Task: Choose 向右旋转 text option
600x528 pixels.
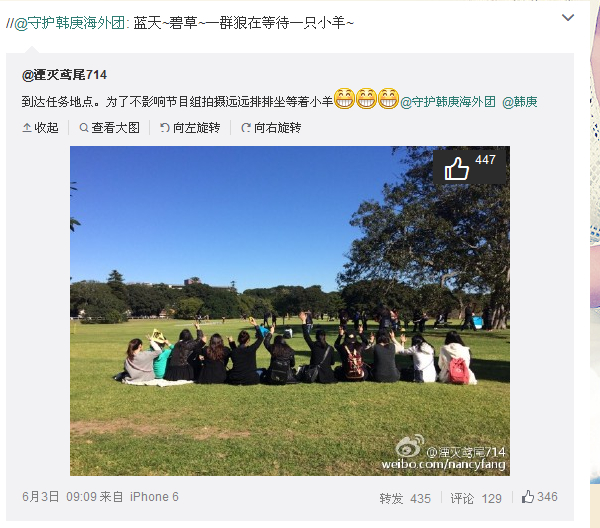Action: 277,128
